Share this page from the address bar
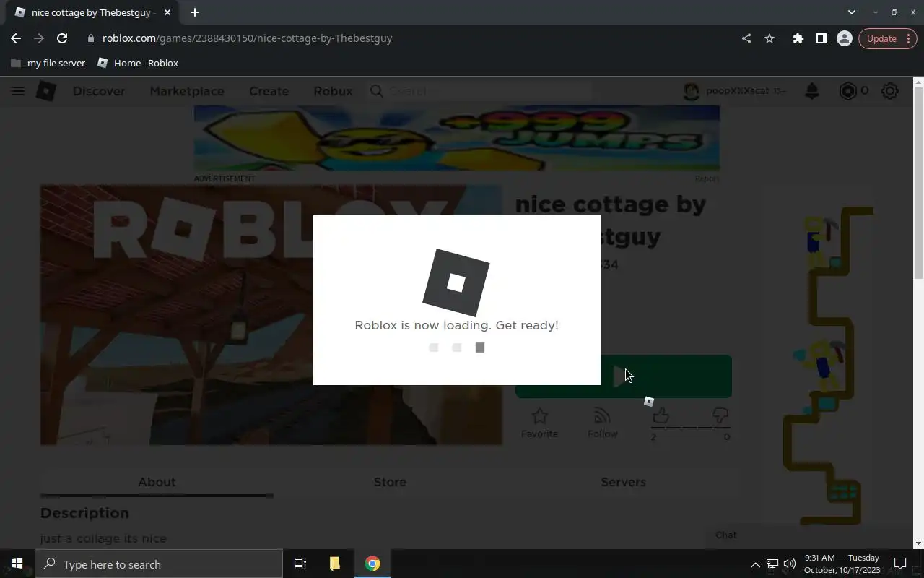The image size is (924, 578). (746, 38)
